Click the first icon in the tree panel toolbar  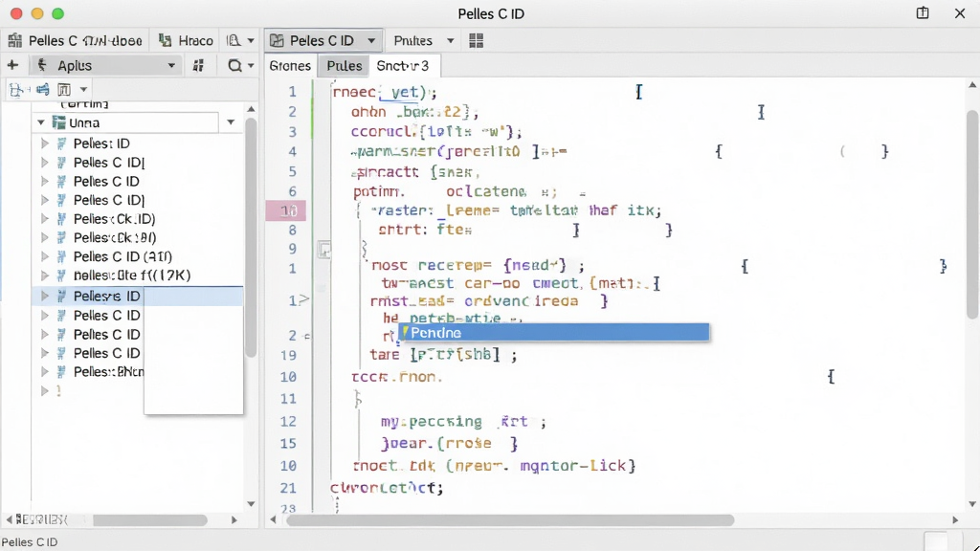coord(17,89)
